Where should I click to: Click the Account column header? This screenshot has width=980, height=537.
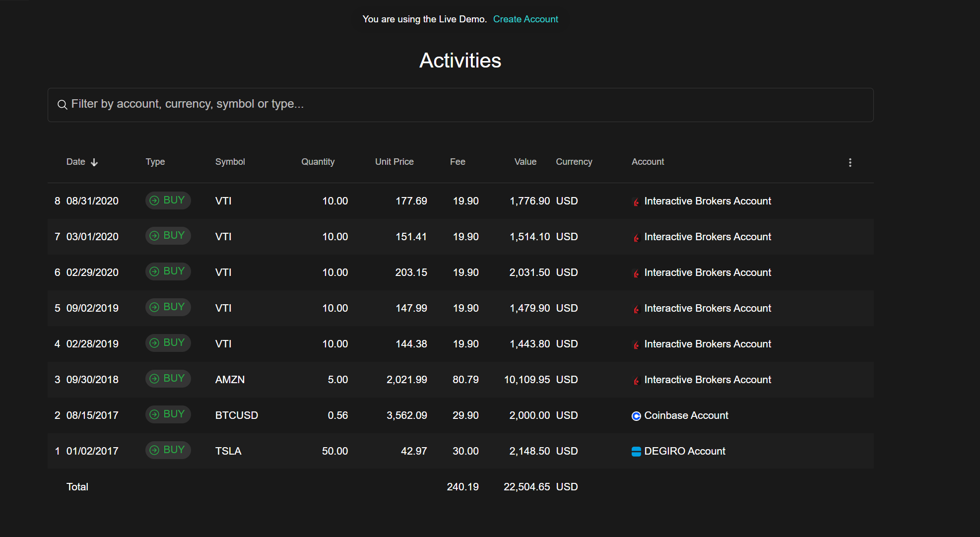648,162
